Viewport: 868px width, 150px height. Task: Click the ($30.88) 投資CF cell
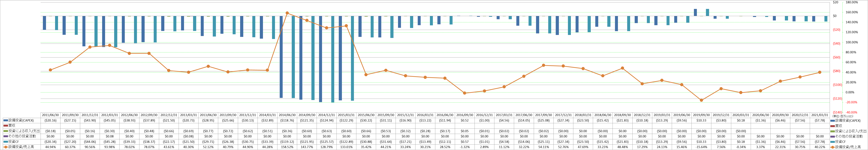pyautogui.click(x=366, y=142)
